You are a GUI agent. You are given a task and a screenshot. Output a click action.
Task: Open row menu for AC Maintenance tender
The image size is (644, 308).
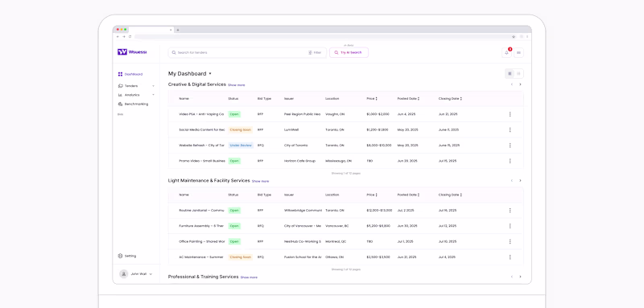pos(510,257)
